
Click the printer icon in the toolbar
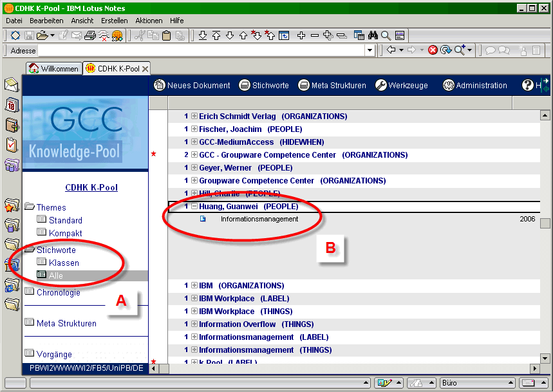tap(90, 35)
